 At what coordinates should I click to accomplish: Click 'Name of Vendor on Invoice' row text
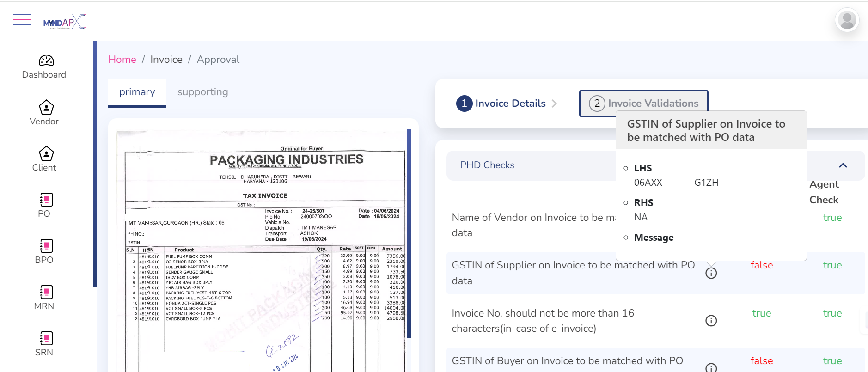[534, 225]
